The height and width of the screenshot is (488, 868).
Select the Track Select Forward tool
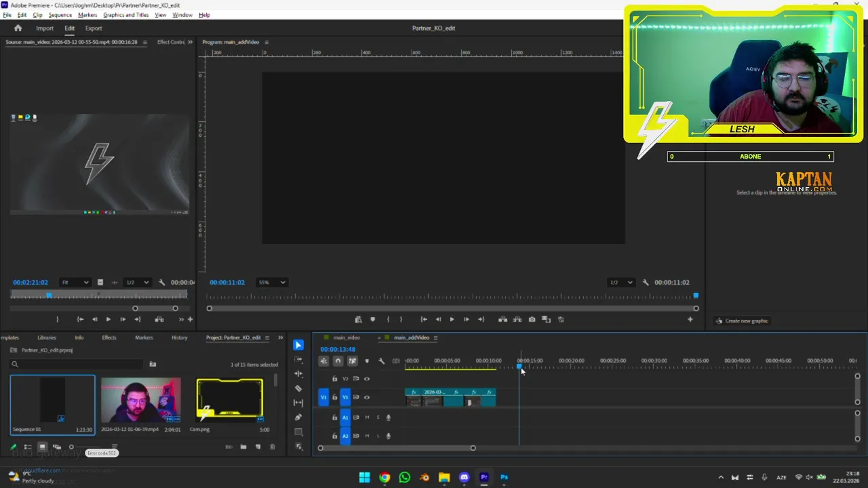coord(298,359)
